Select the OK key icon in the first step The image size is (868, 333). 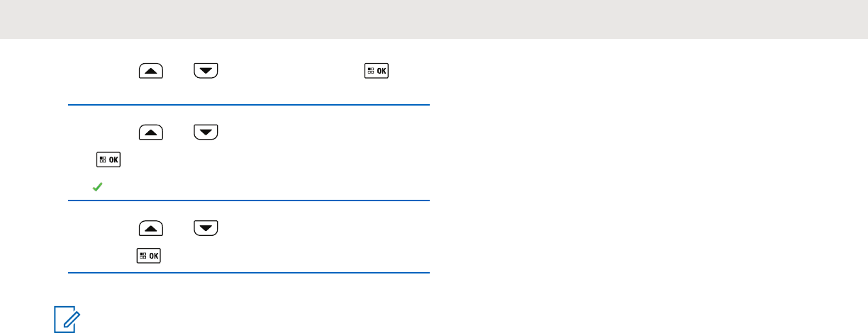[x=377, y=72]
